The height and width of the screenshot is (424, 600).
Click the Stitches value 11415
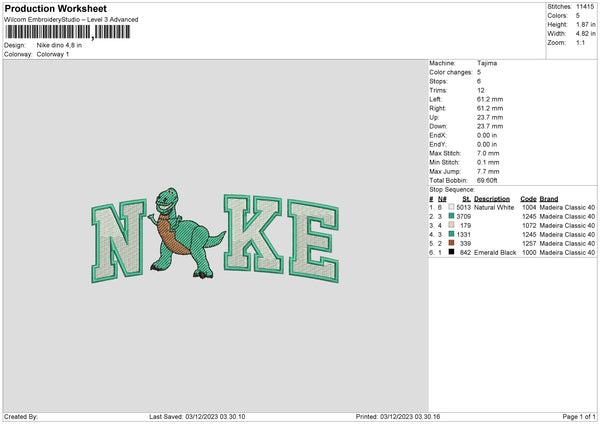(585, 7)
